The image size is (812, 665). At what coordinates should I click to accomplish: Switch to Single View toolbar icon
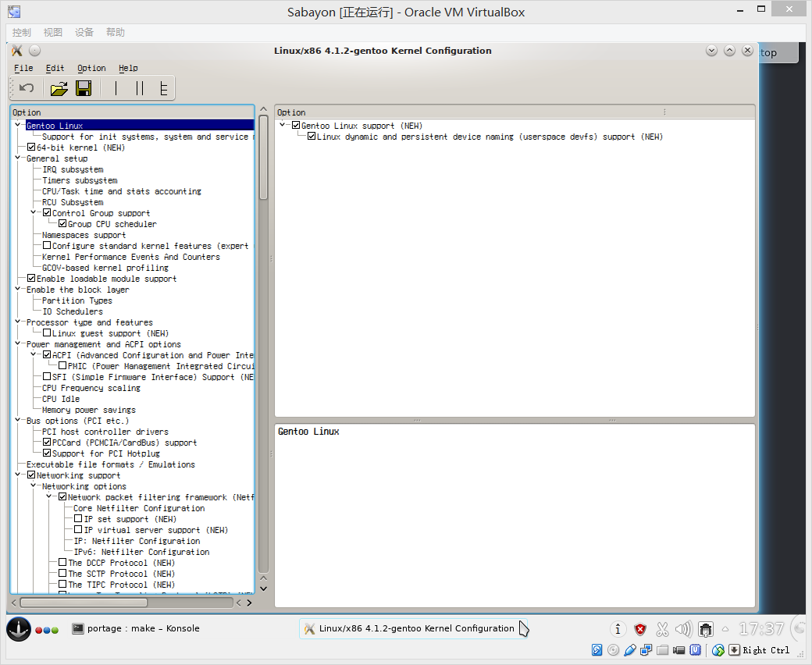click(116, 88)
